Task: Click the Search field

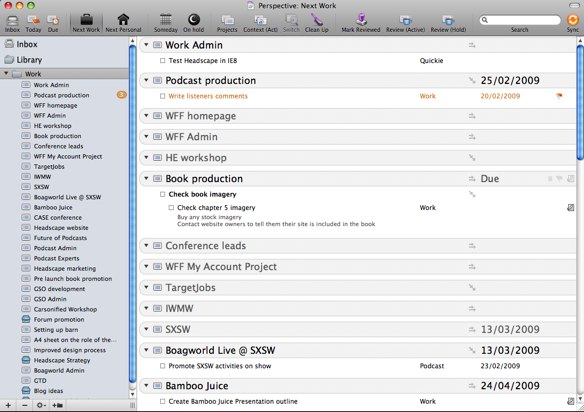Action: tap(520, 20)
